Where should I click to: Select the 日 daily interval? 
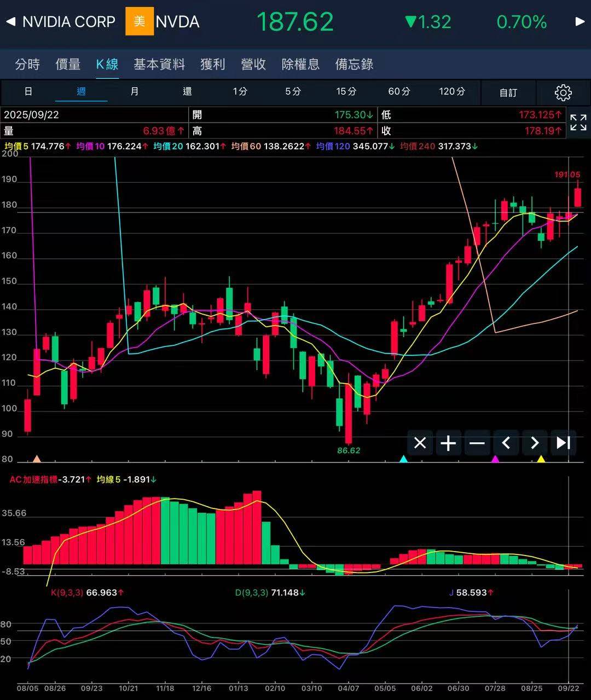tap(28, 91)
